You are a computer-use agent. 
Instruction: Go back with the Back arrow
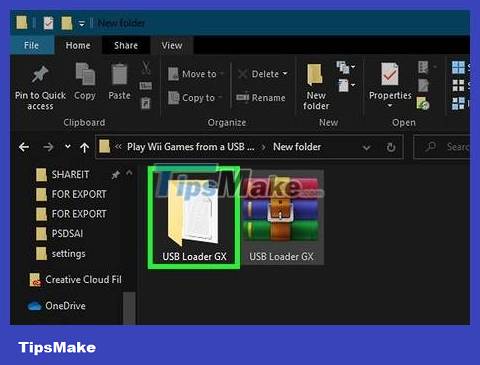(24, 147)
